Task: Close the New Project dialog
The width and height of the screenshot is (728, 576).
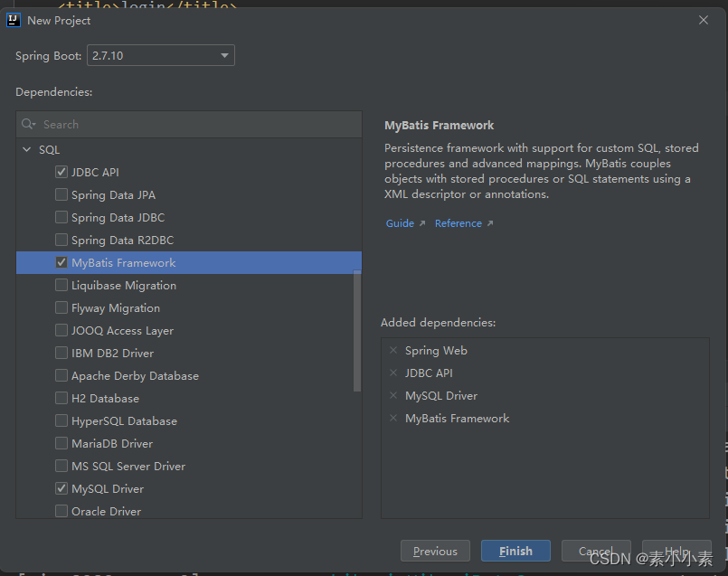Action: coord(704,20)
